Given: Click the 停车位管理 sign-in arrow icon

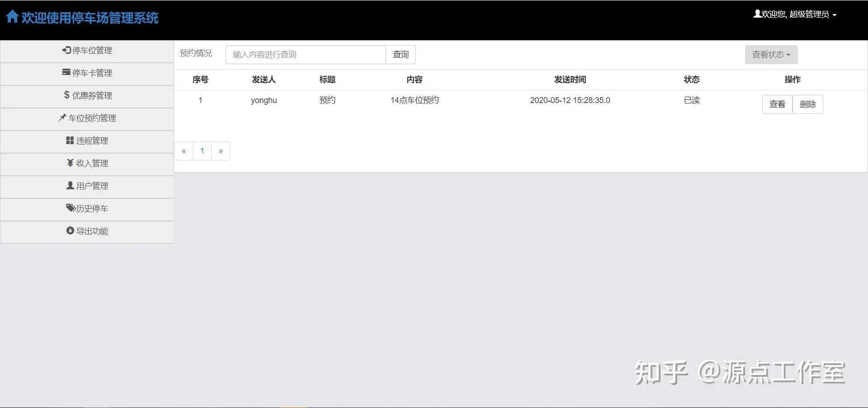Looking at the screenshot, I should 66,50.
